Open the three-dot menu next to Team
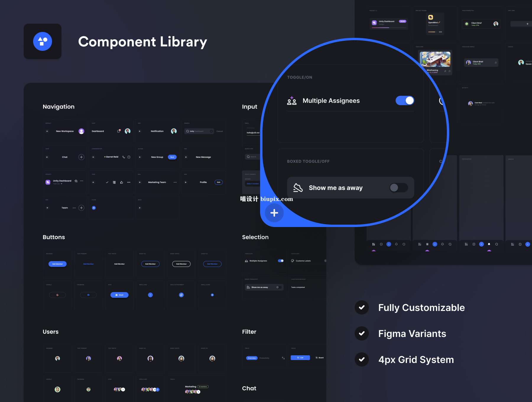This screenshot has width=532, height=402. pyautogui.click(x=74, y=208)
